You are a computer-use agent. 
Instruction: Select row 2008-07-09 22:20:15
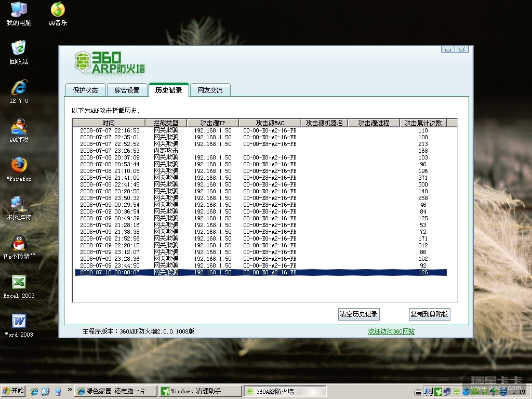pos(261,245)
